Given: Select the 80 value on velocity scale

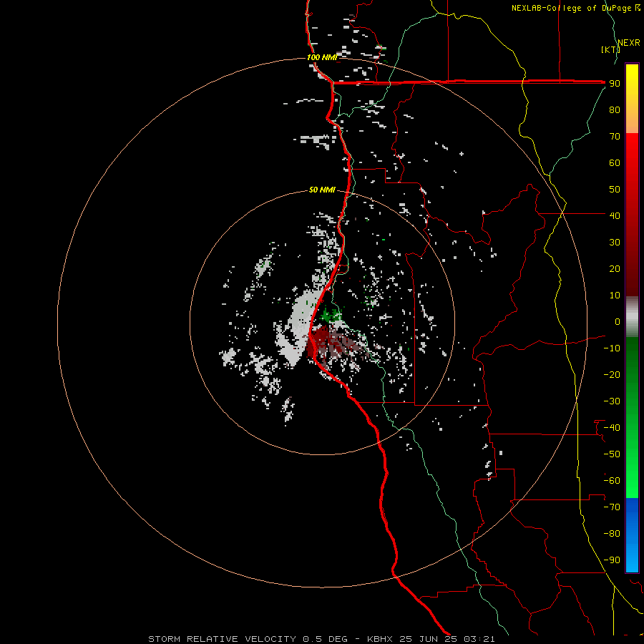Looking at the screenshot, I should [615, 109].
